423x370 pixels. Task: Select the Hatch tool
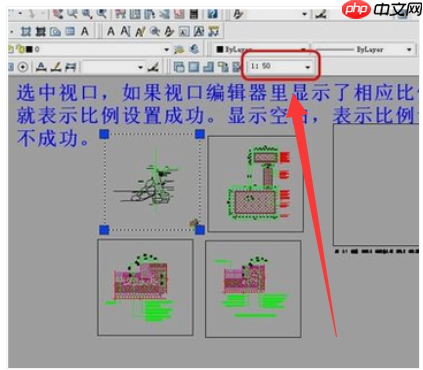(26, 32)
